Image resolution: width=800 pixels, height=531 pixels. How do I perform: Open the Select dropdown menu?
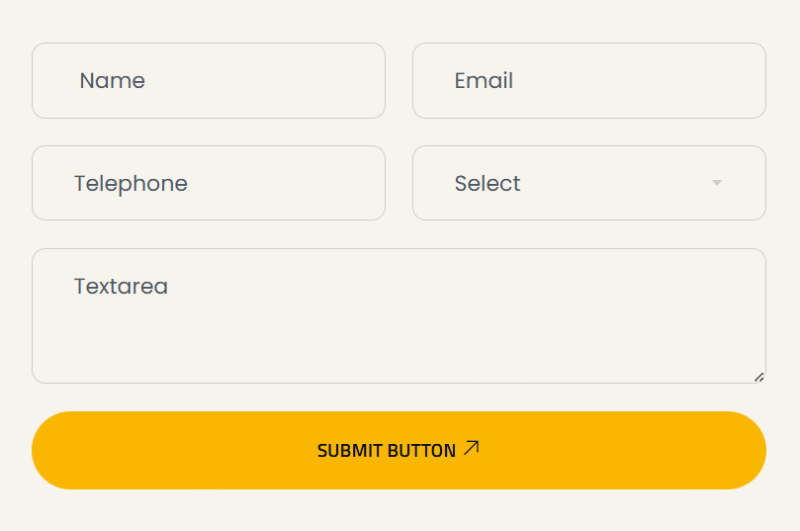(588, 183)
